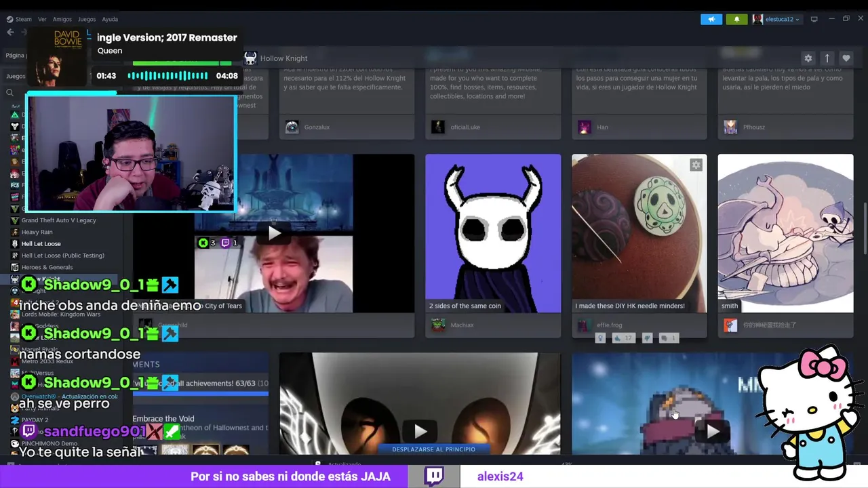The image size is (868, 488).
Task: Click the avatar beside 你的神秘蛋我捡走了 on the smith card
Action: [730, 325]
